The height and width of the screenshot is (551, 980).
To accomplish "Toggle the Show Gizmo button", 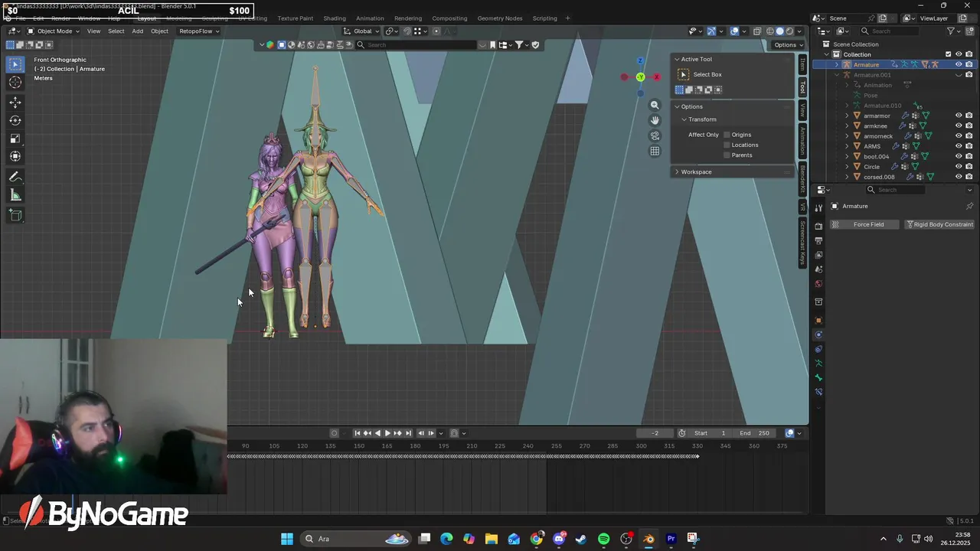I will pyautogui.click(x=711, y=31).
